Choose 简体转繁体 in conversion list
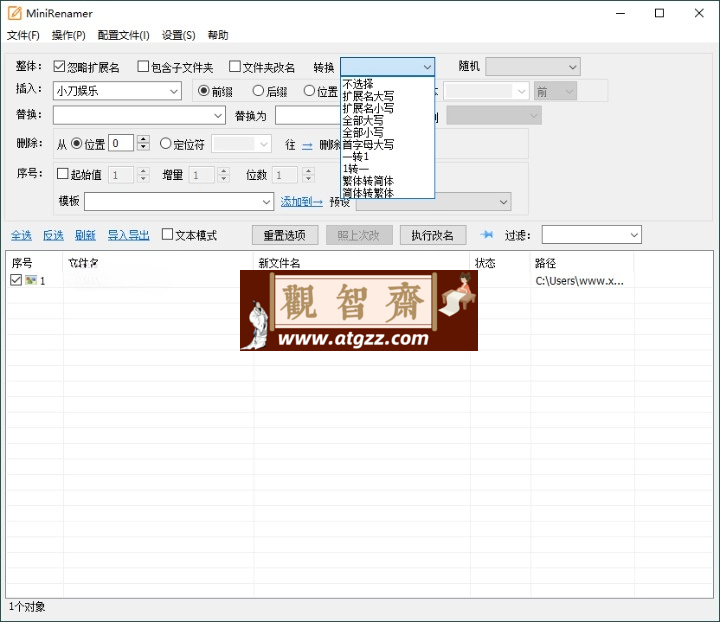720x622 pixels. [x=388, y=193]
